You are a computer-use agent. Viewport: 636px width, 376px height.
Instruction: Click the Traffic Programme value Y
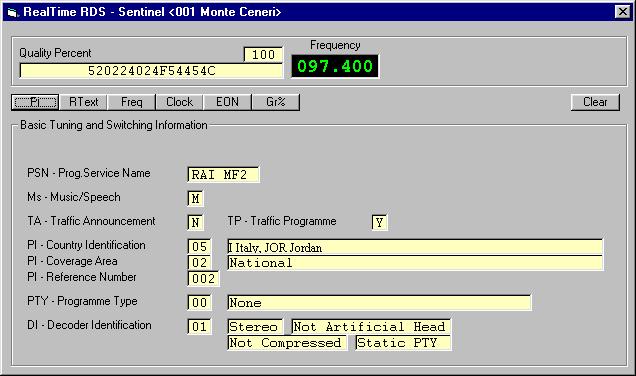[379, 222]
